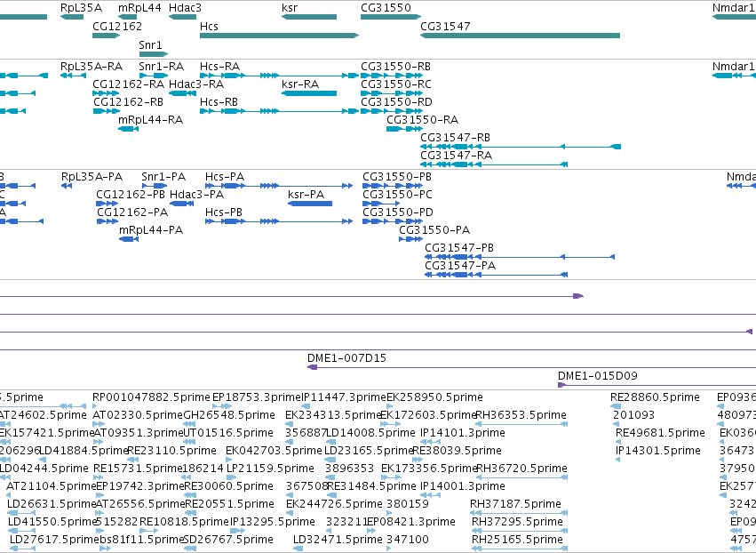
Task: Select the Hcs-RB transcript label
Action: [219, 102]
